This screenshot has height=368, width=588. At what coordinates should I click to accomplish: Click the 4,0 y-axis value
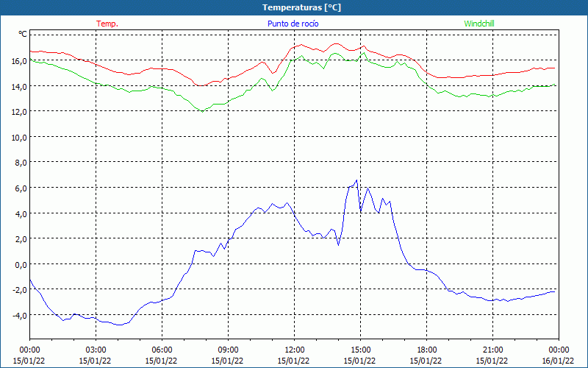(21, 213)
